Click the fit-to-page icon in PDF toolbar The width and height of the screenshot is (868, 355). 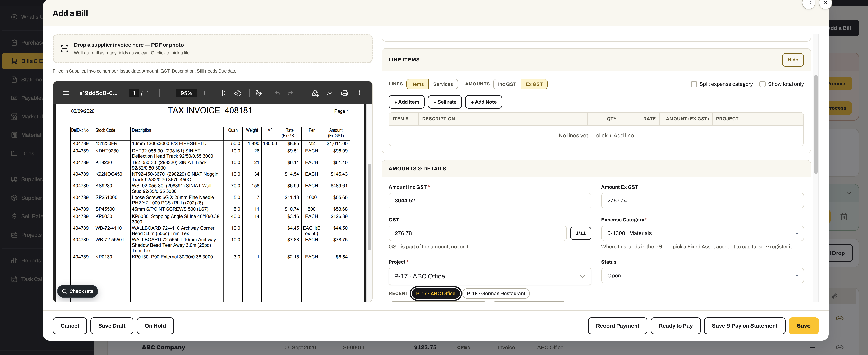(x=225, y=93)
